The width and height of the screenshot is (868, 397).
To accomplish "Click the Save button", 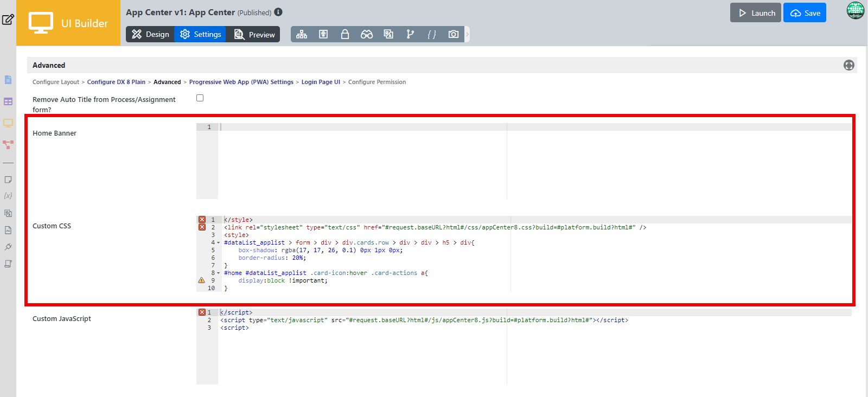I will point(805,13).
